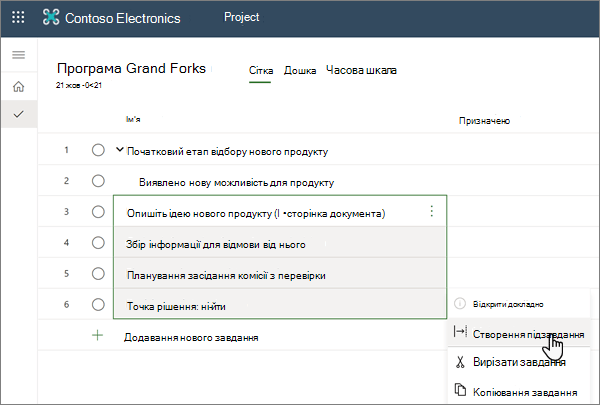Mark Точка рішення task complete
600x405 pixels.
pyautogui.click(x=98, y=305)
